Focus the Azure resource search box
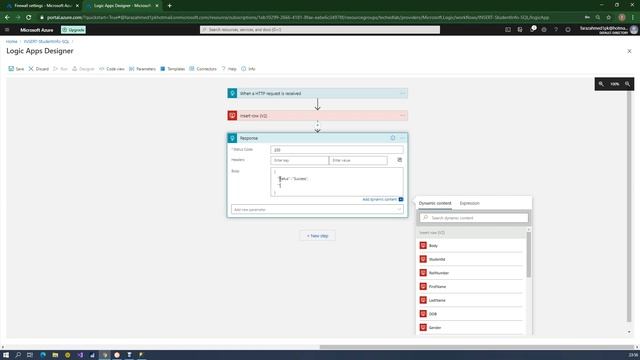The width and height of the screenshot is (640, 360). pyautogui.click(x=320, y=30)
